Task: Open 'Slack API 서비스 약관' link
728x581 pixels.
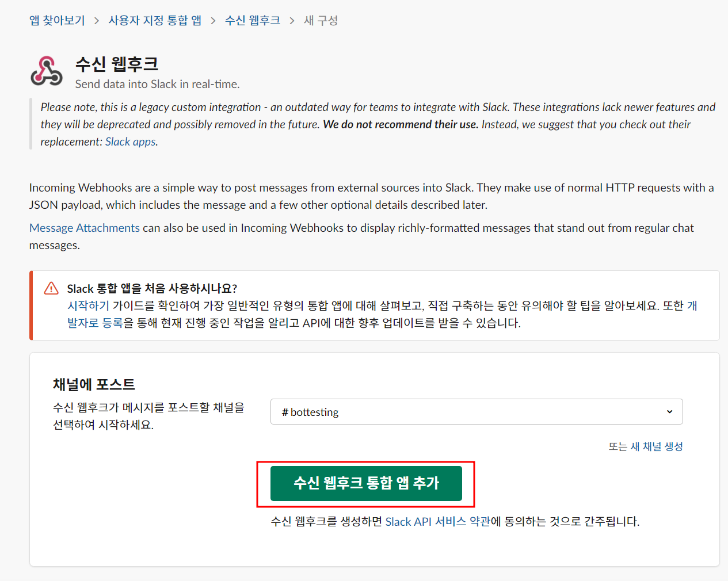Action: tap(438, 522)
